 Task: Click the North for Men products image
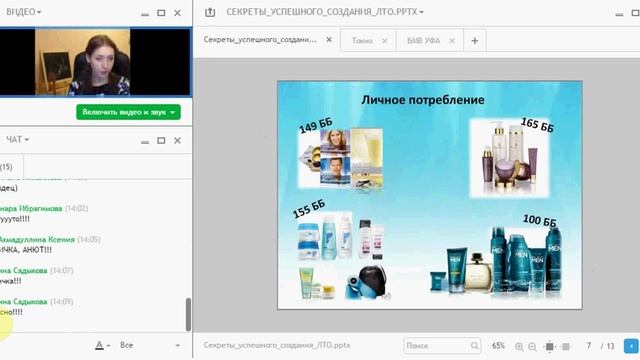click(496, 260)
